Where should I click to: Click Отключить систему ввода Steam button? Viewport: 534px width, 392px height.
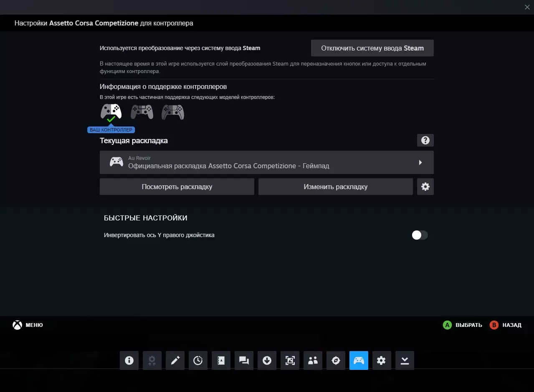click(x=372, y=48)
